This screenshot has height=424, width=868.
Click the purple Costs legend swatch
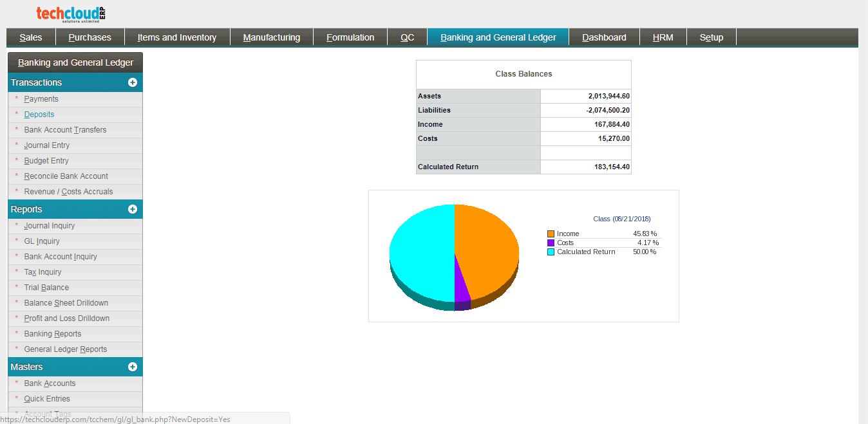(551, 243)
